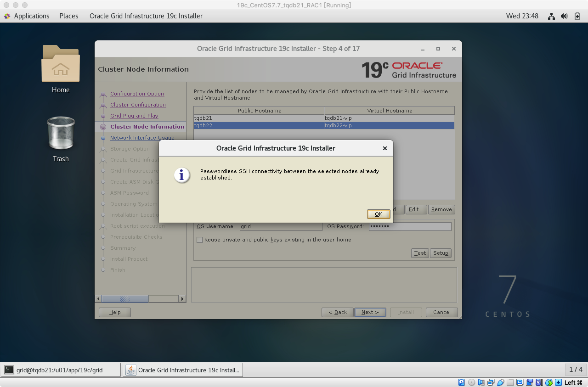Click VirtualBox shared folders icon
Screen dimensions: 588x387
click(x=510, y=382)
